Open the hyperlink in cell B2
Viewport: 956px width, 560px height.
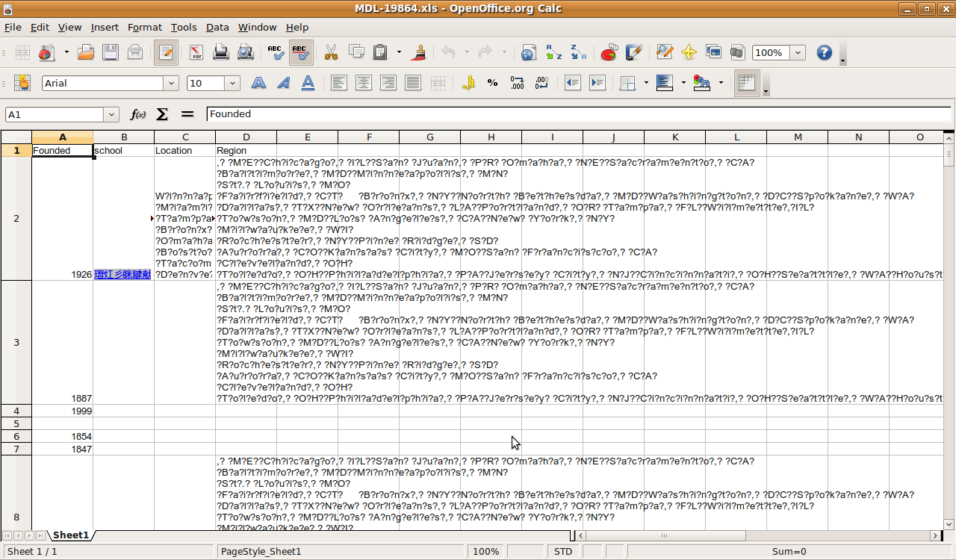tap(122, 275)
